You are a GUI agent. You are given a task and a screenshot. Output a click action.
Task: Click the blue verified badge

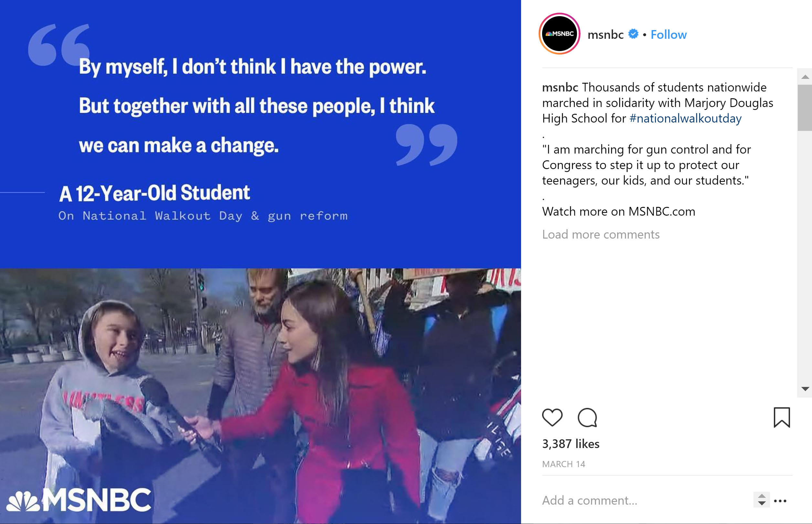click(x=633, y=34)
